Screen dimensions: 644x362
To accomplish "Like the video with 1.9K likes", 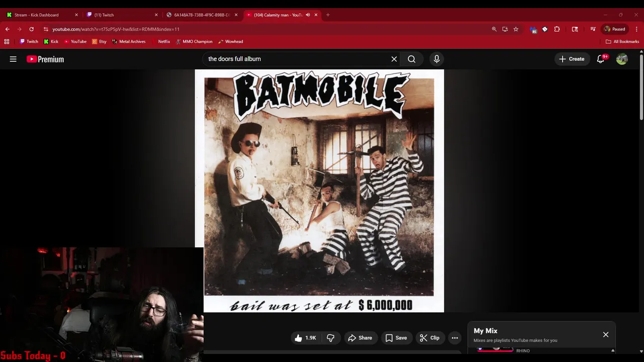I will click(305, 338).
